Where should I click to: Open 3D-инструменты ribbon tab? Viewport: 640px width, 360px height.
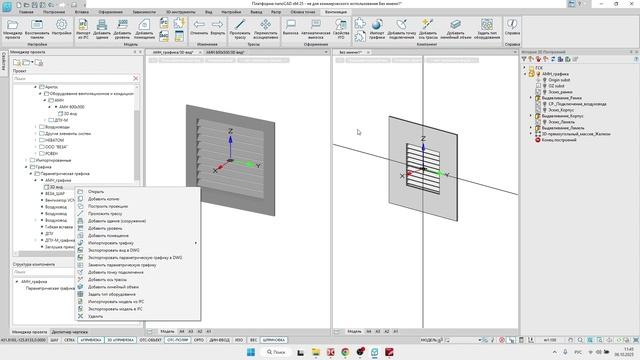(x=180, y=12)
